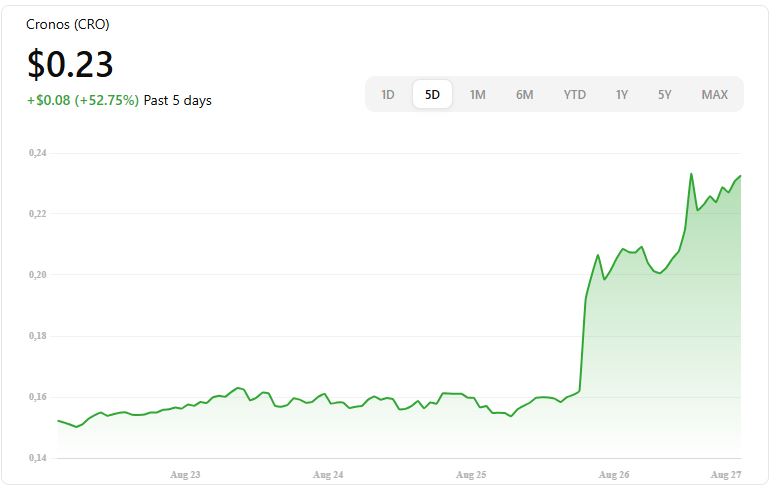Click the +$0.08 (+52.75%) change text
776x497 pixels.
pos(83,100)
